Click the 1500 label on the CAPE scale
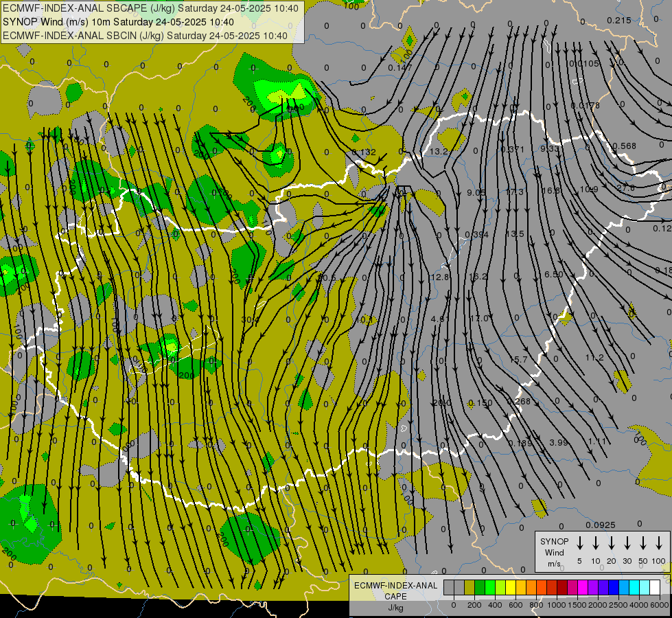 tap(577, 605)
